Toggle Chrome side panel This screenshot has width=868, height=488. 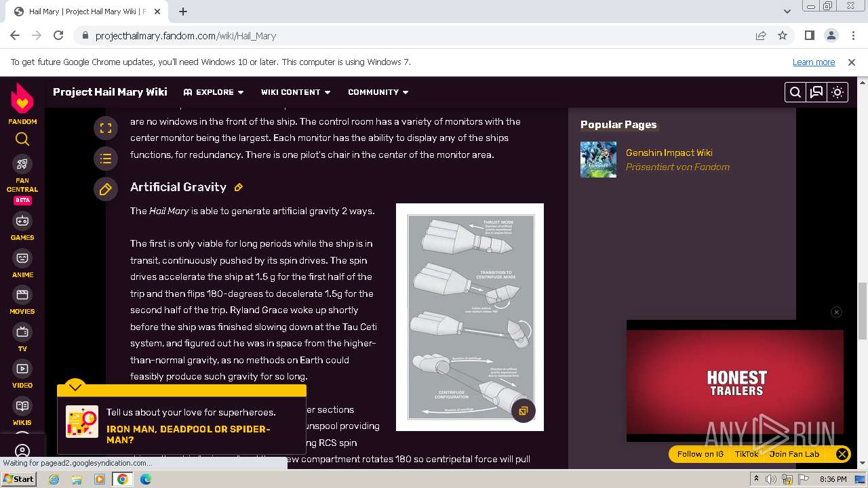tap(810, 35)
